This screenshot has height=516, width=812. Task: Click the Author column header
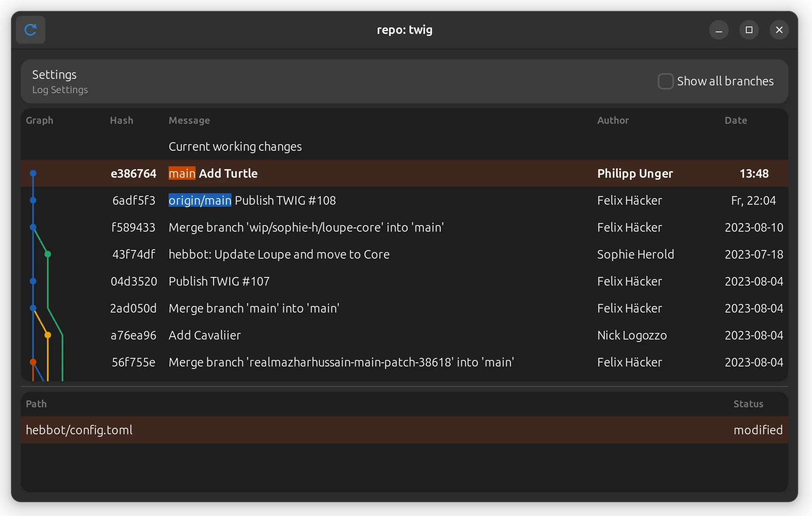pos(613,121)
